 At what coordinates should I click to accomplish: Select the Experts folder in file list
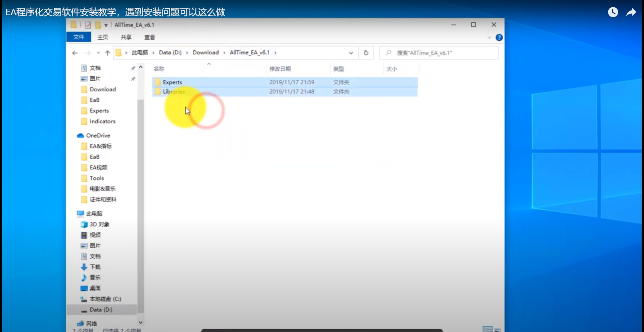(x=173, y=82)
